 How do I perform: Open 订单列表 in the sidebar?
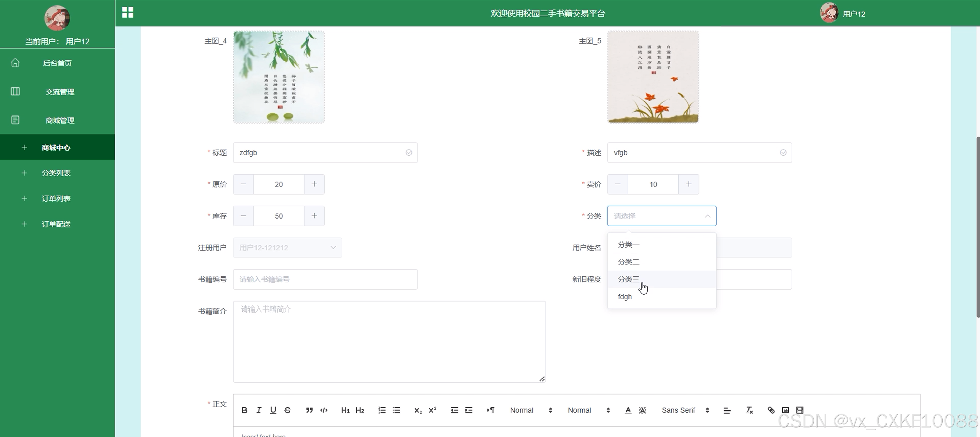56,198
